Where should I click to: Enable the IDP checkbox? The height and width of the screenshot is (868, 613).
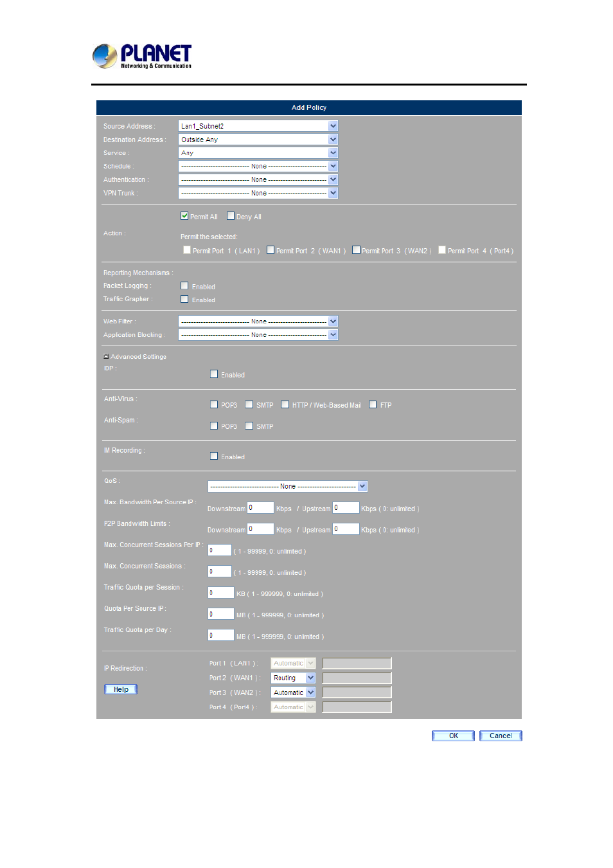coord(214,374)
